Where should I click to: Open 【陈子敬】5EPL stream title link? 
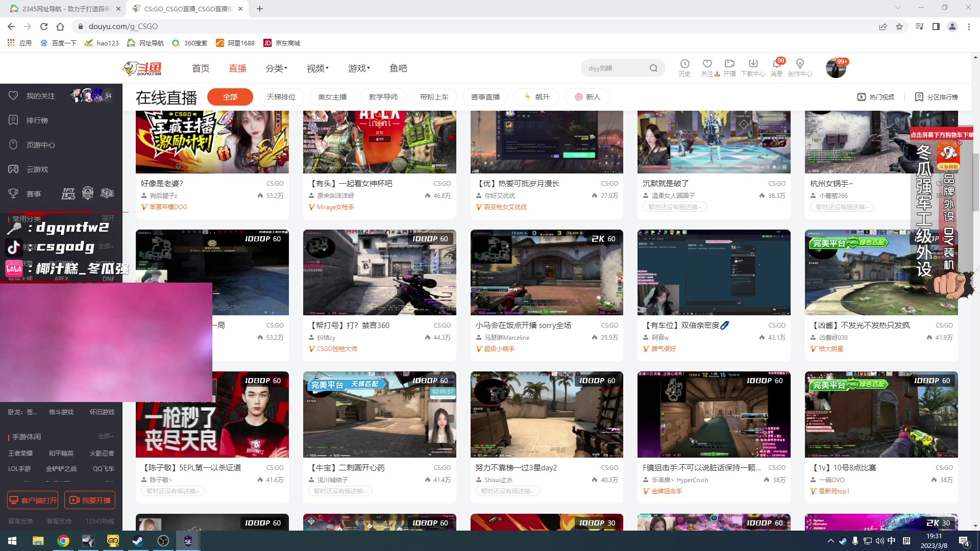point(191,468)
